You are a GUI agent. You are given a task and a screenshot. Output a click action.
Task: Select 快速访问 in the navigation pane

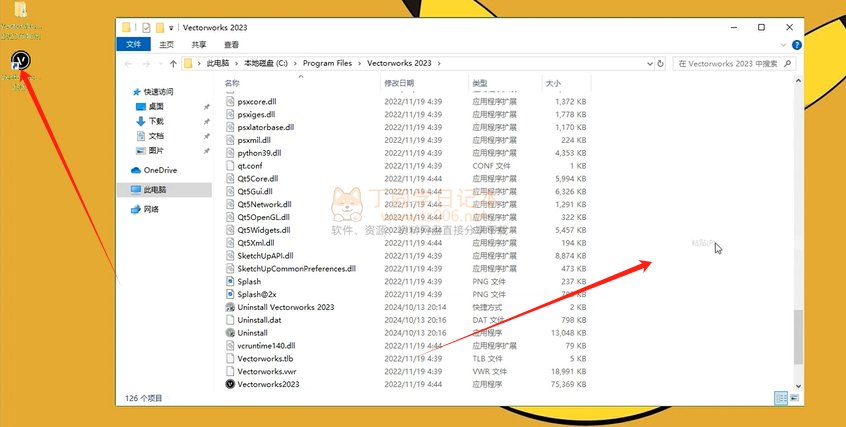pyautogui.click(x=159, y=92)
